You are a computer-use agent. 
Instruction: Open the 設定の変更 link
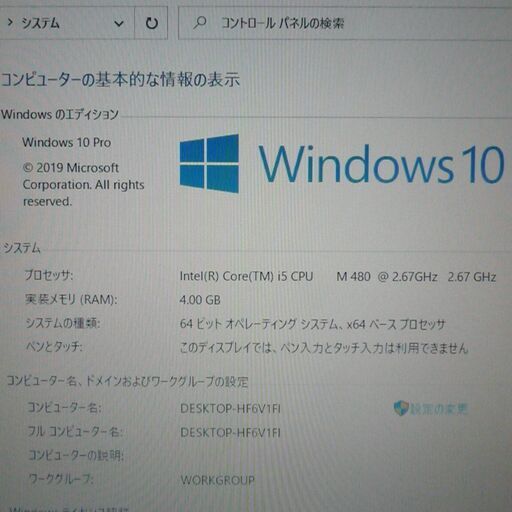(439, 409)
